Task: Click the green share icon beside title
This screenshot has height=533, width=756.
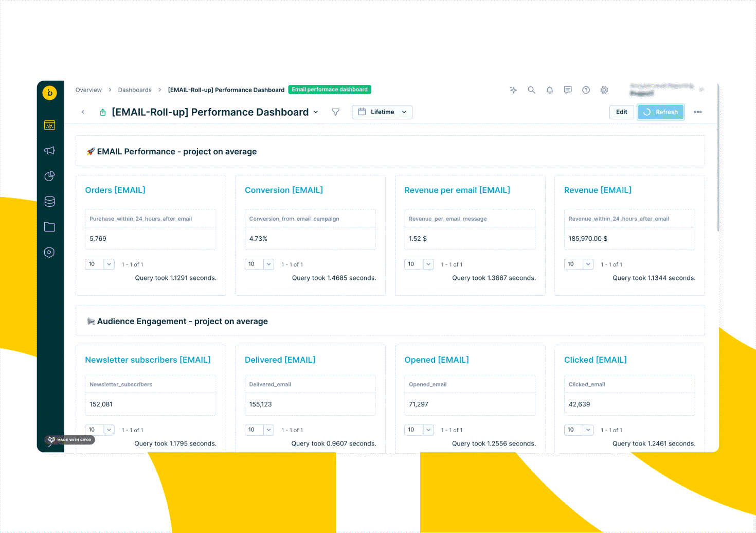Action: [x=103, y=112]
